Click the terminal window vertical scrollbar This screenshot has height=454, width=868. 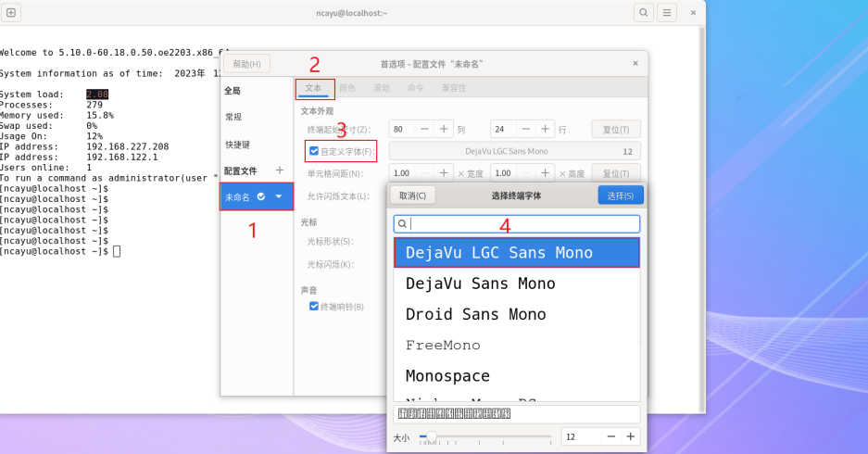(702, 219)
